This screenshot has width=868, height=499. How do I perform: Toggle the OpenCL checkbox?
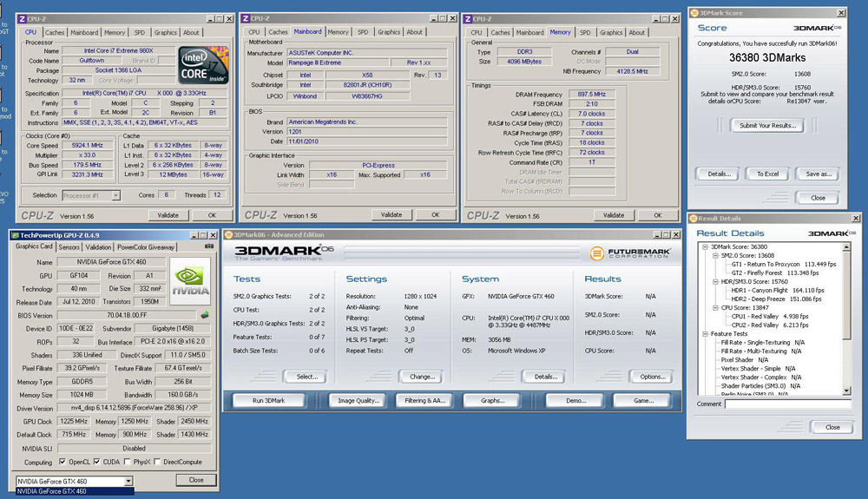62,462
